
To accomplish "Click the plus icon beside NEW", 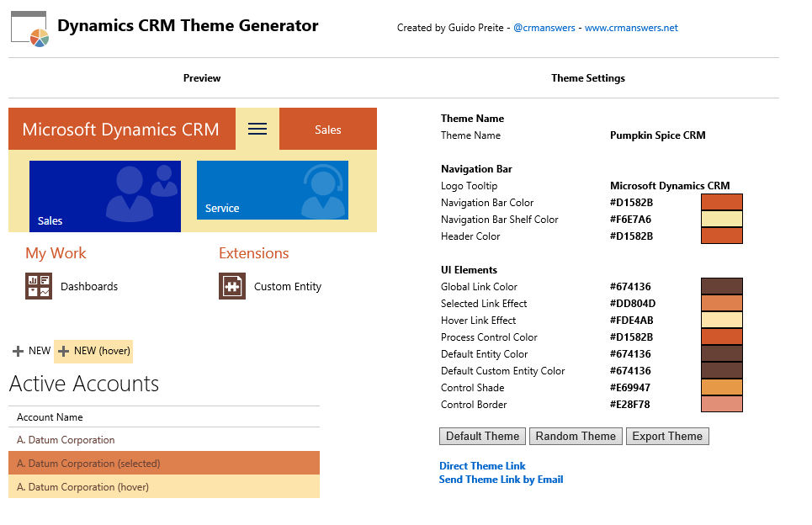I will click(x=18, y=351).
